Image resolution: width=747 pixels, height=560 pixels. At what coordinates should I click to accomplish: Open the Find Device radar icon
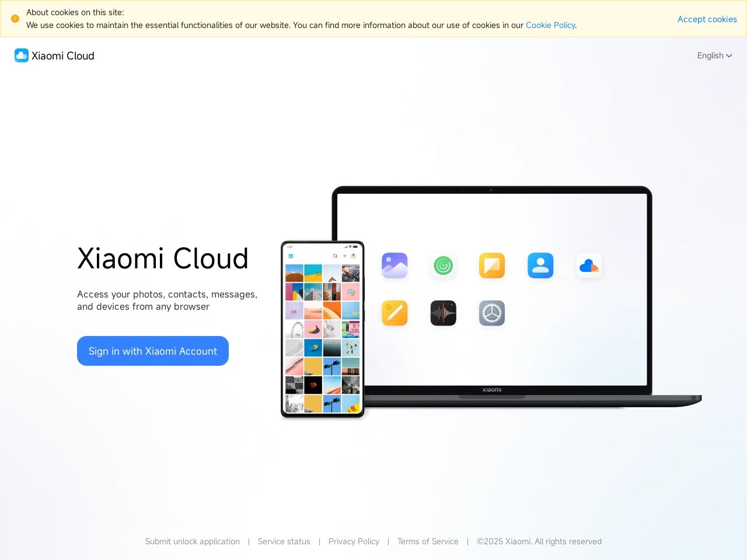tap(444, 265)
